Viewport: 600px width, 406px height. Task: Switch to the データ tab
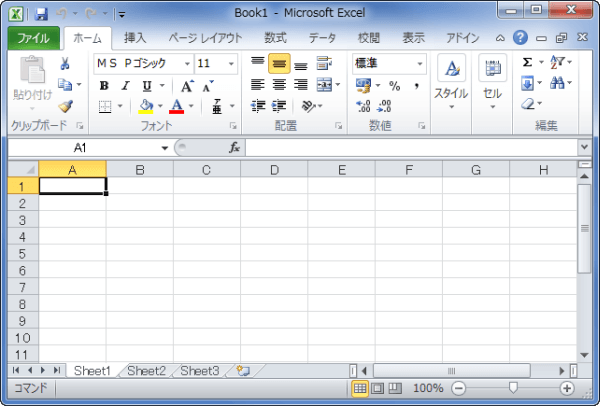[x=322, y=38]
